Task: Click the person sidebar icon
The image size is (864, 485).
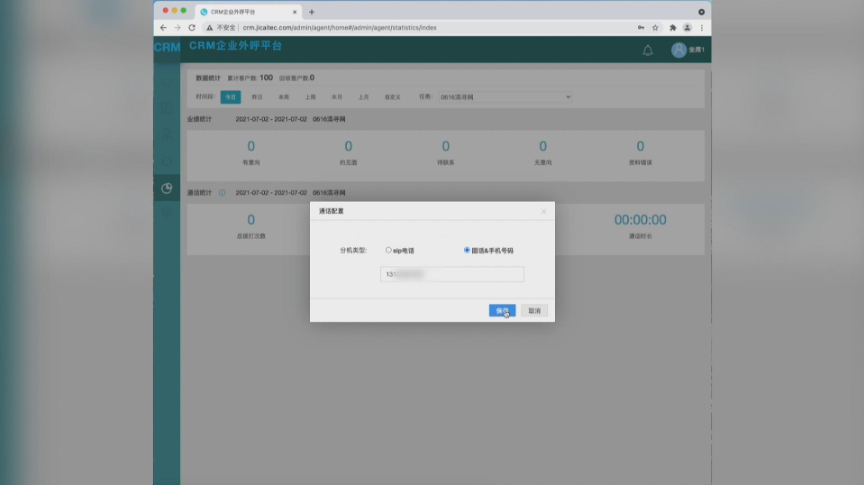Action: click(x=166, y=135)
